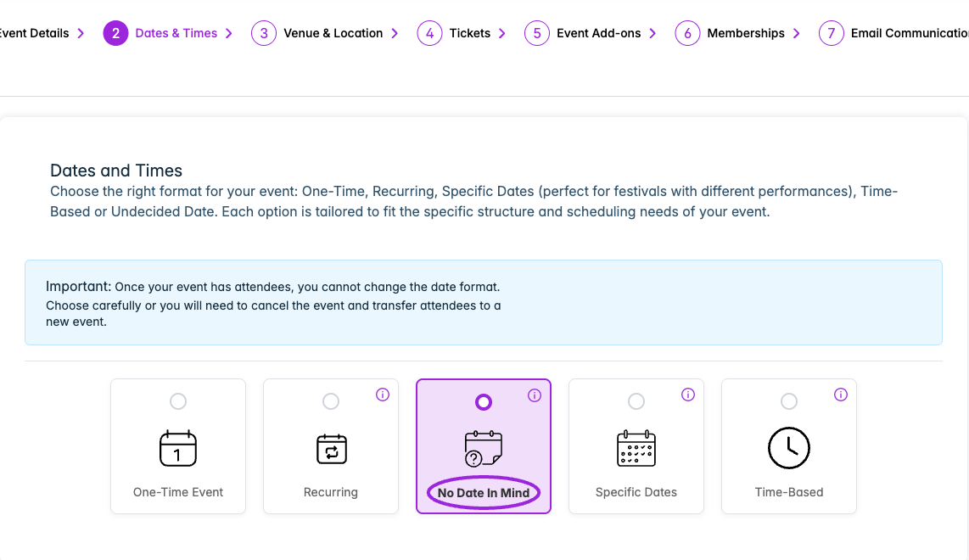The height and width of the screenshot is (560, 969).
Task: Click the Recurring calendar loop icon
Action: tap(331, 449)
